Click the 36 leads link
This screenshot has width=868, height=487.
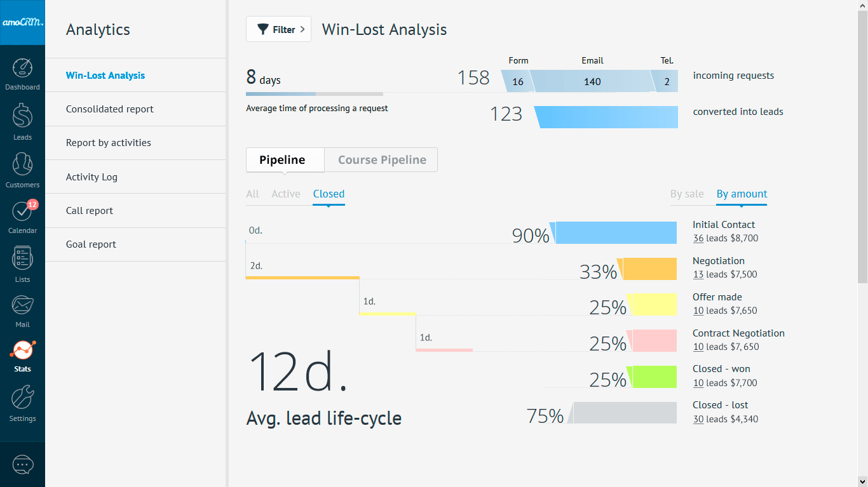coord(698,239)
